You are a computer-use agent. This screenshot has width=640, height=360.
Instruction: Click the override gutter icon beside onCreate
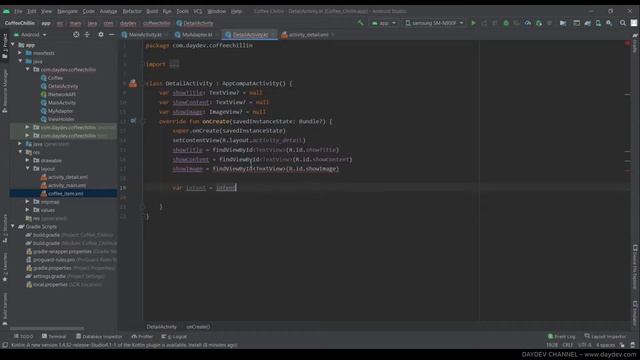tap(133, 121)
